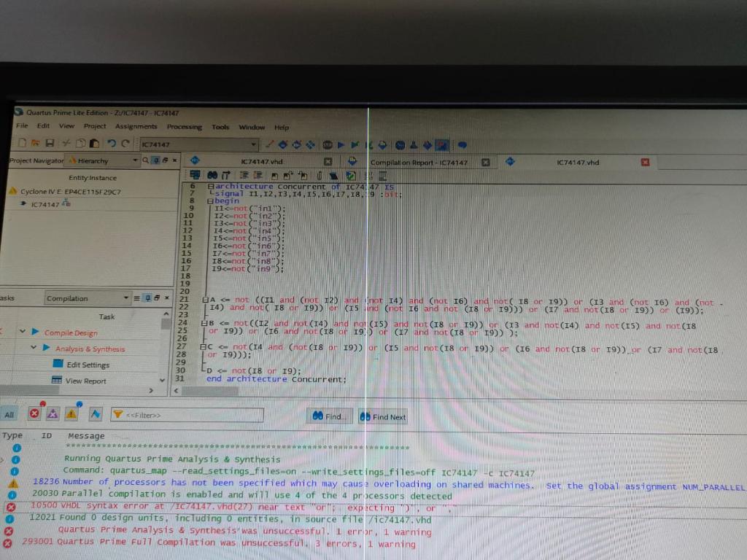
Task: Undo the last edit using the undo arrow
Action: click(110, 144)
